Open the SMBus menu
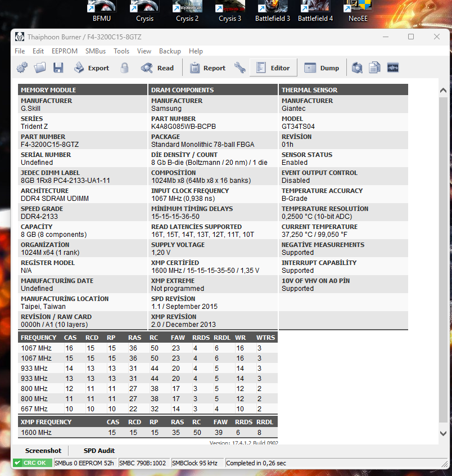452x476 pixels. [96, 51]
